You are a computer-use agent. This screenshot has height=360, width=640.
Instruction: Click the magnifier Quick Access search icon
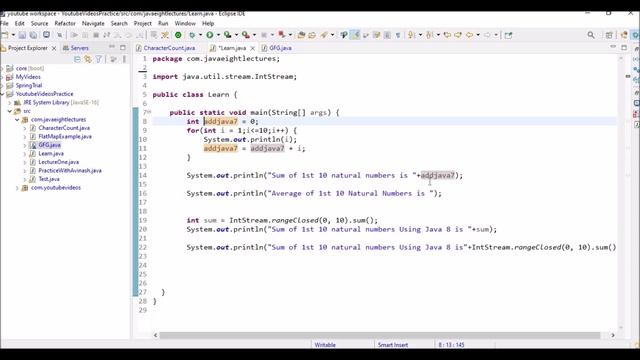point(591,35)
